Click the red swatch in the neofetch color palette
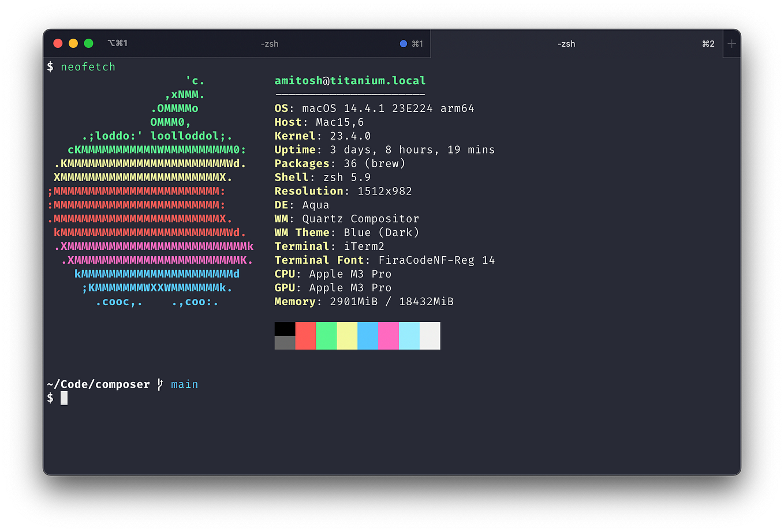The image size is (784, 532). (305, 336)
